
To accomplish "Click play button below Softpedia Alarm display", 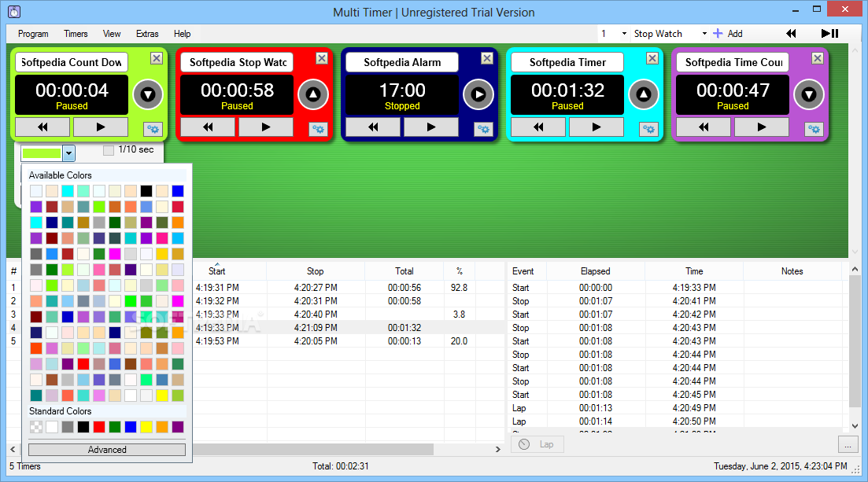I will click(430, 127).
